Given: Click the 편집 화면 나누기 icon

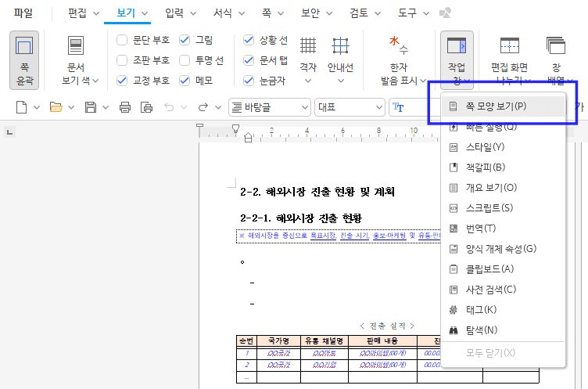Looking at the screenshot, I should [x=510, y=46].
